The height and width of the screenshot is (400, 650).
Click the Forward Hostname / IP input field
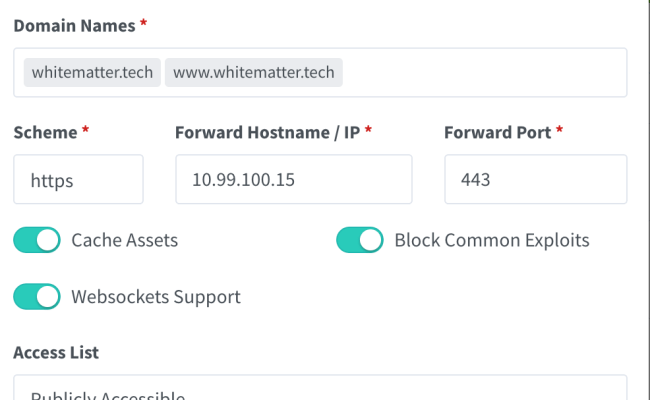tap(293, 180)
